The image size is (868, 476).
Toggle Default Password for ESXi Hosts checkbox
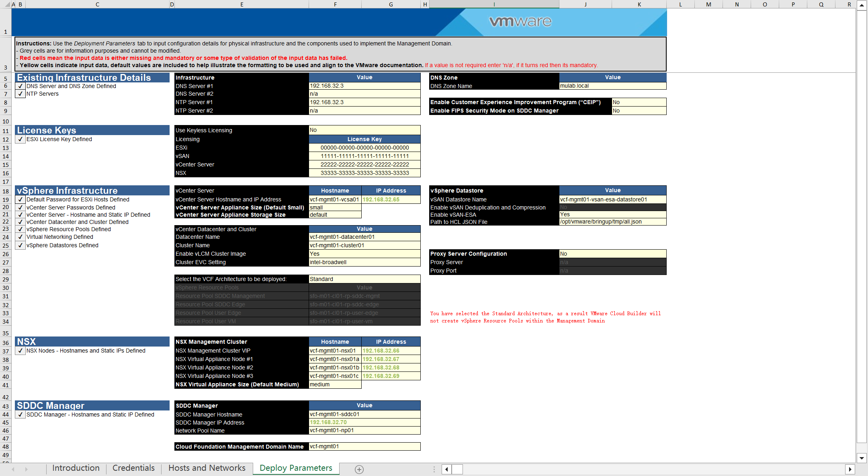pyautogui.click(x=20, y=199)
